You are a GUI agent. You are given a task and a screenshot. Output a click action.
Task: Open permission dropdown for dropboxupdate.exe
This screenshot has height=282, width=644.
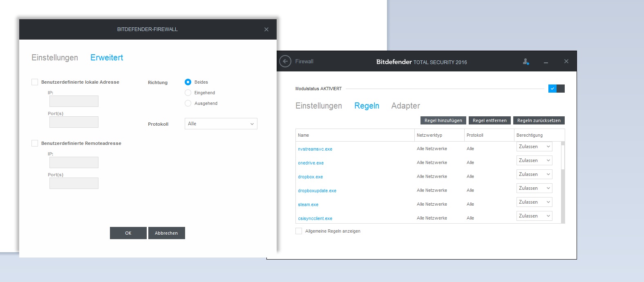(534, 188)
